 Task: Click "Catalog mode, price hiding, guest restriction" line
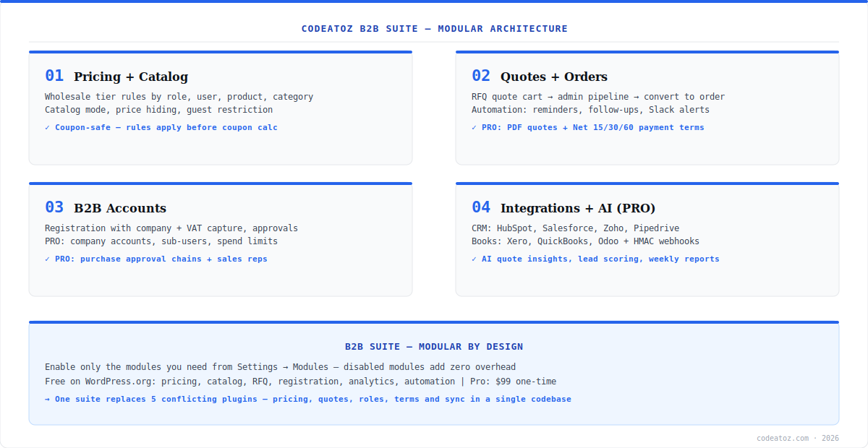[158, 110]
